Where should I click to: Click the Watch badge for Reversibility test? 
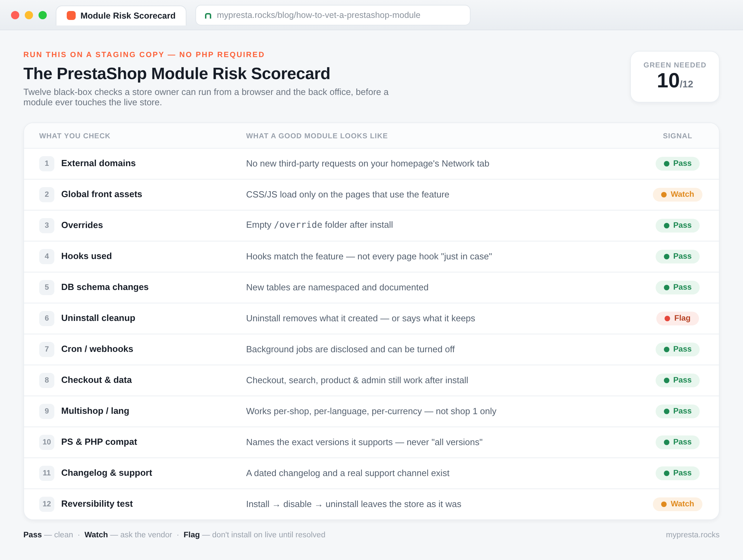click(677, 504)
